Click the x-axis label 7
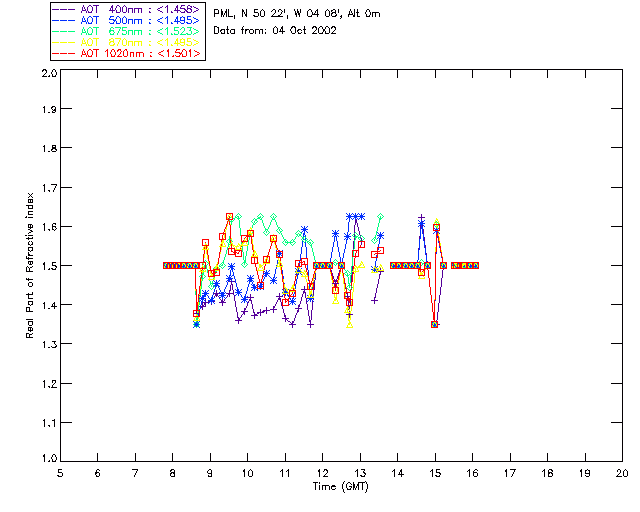Viewport: 640px width, 512px height. pyautogui.click(x=135, y=473)
